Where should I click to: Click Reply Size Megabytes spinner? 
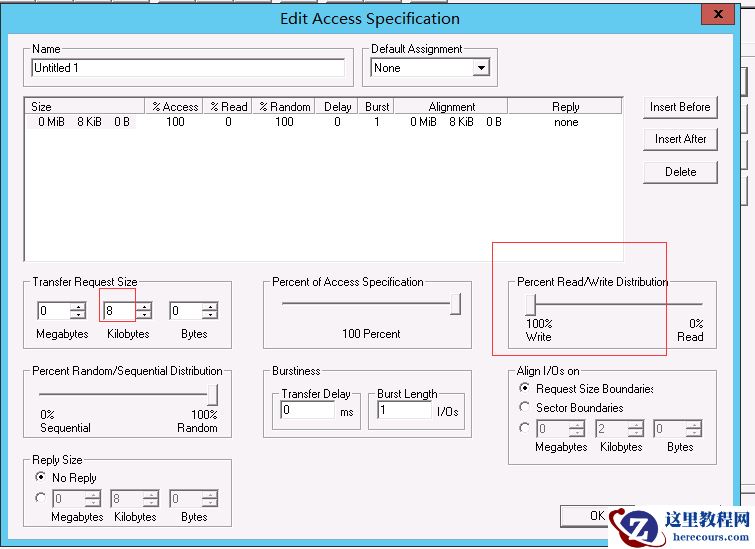[93, 499]
